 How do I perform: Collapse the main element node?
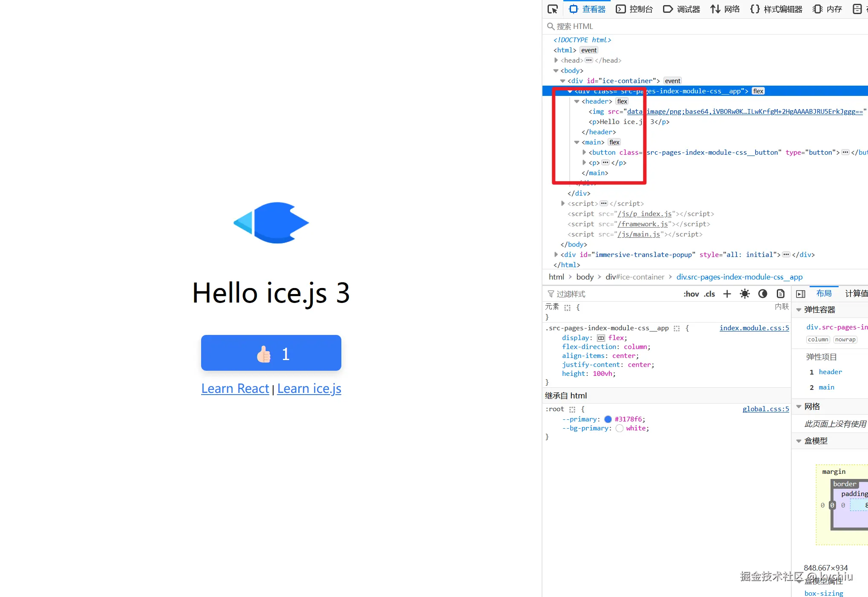point(577,142)
